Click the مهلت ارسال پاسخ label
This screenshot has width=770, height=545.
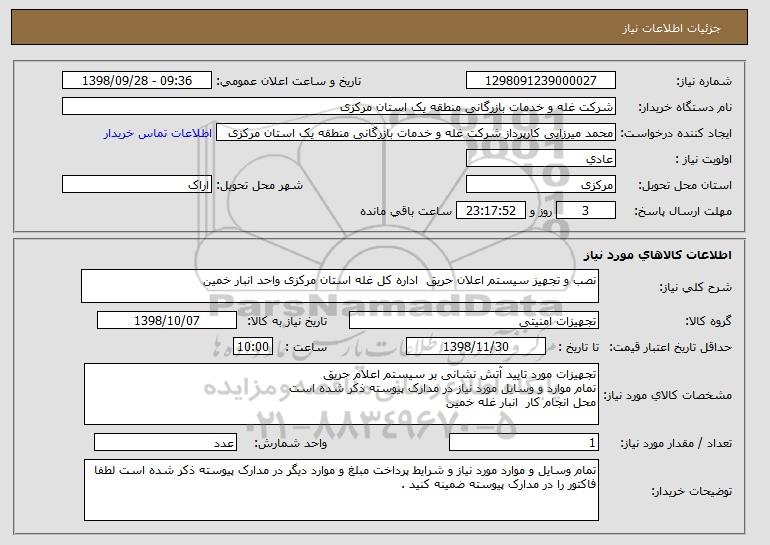coord(683,211)
